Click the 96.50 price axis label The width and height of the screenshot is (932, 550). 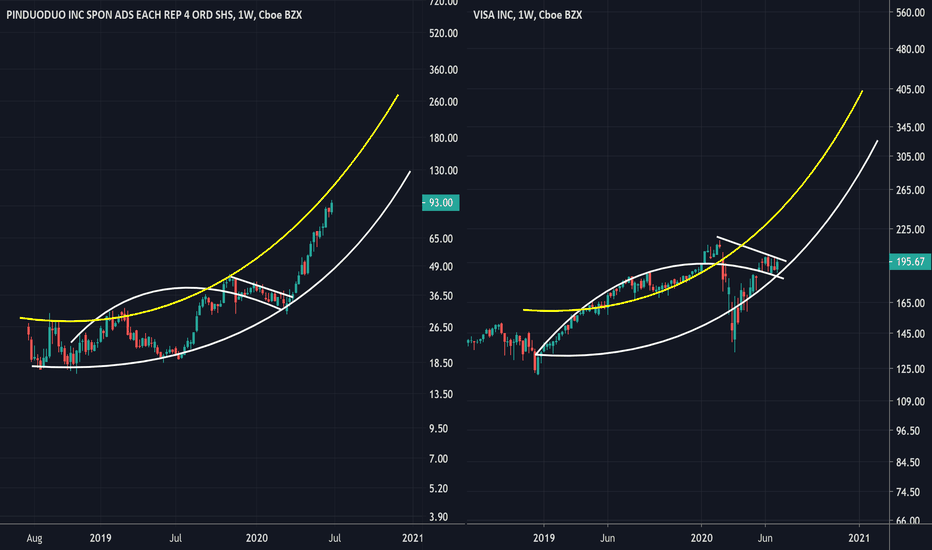[908, 431]
